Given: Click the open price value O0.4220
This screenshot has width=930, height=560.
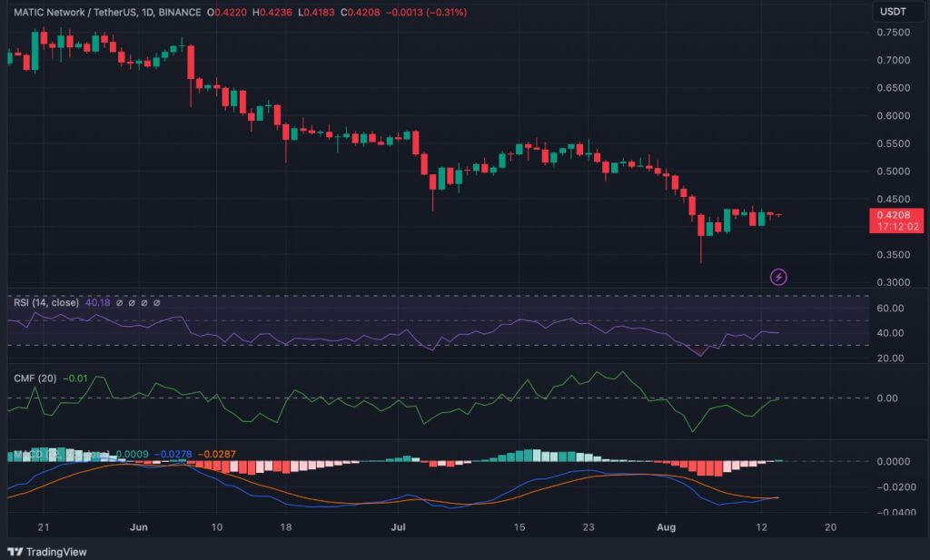Looking at the screenshot, I should [x=226, y=12].
